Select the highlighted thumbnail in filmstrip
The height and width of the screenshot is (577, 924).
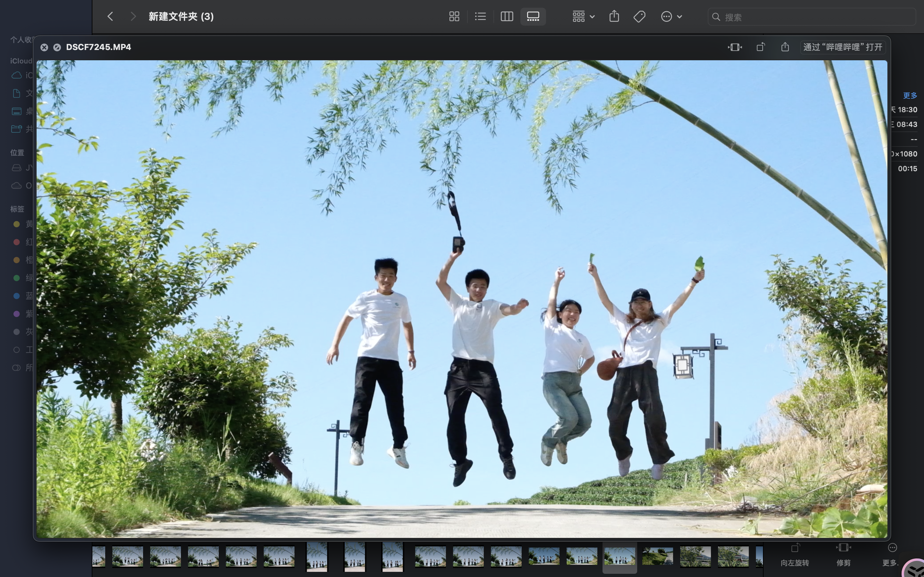pos(619,556)
